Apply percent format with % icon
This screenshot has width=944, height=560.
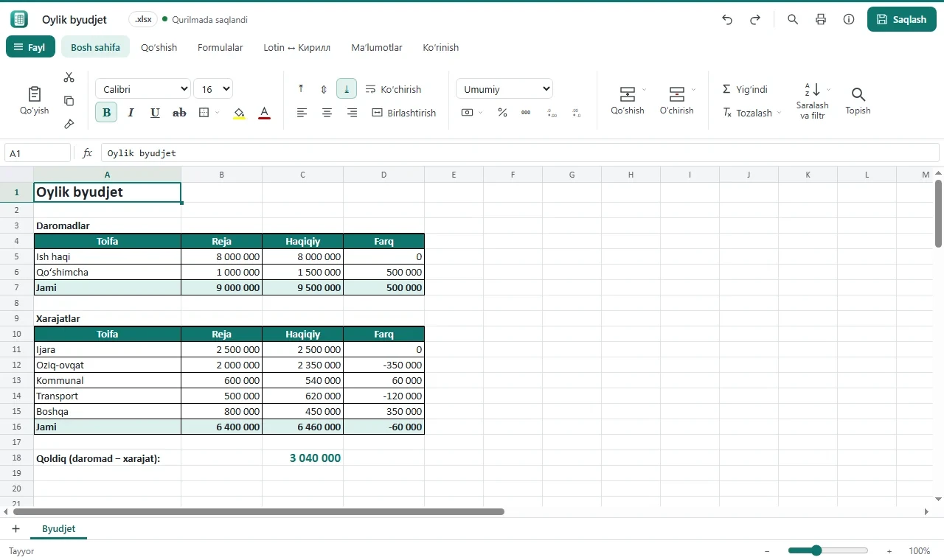pos(502,113)
